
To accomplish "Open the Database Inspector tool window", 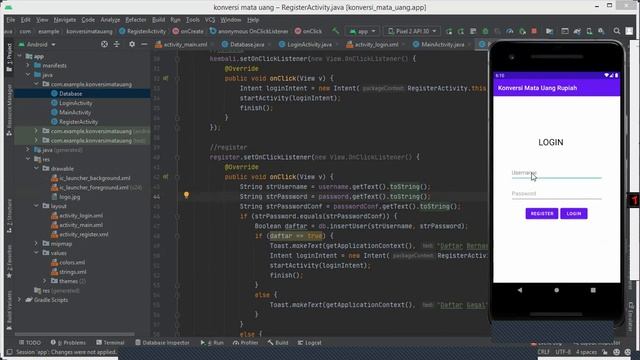I will [x=162, y=342].
